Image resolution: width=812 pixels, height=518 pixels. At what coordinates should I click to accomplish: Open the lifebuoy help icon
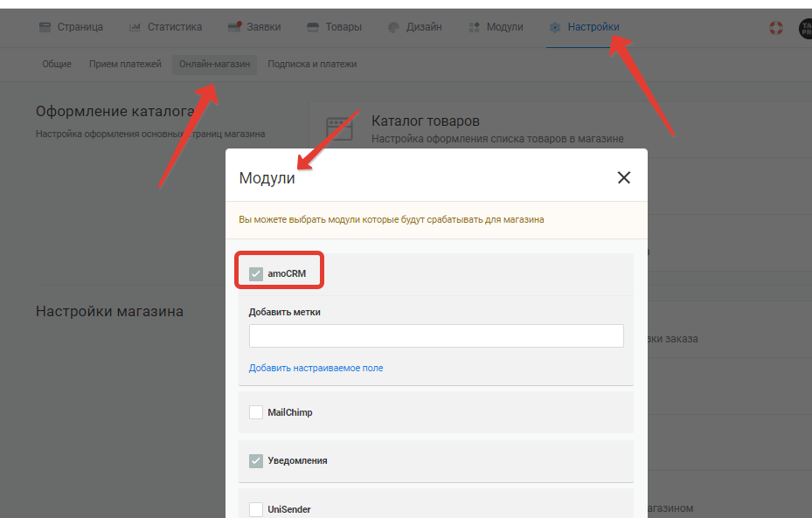776,27
